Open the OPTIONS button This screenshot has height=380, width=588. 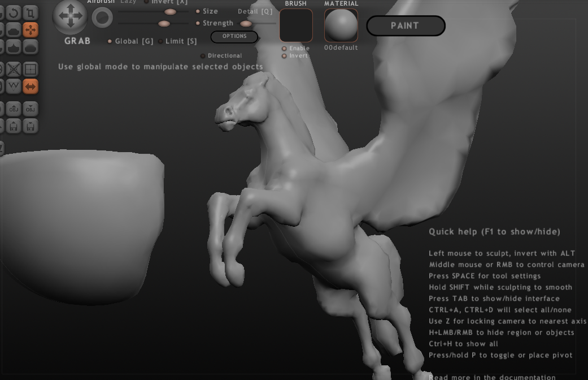click(234, 36)
